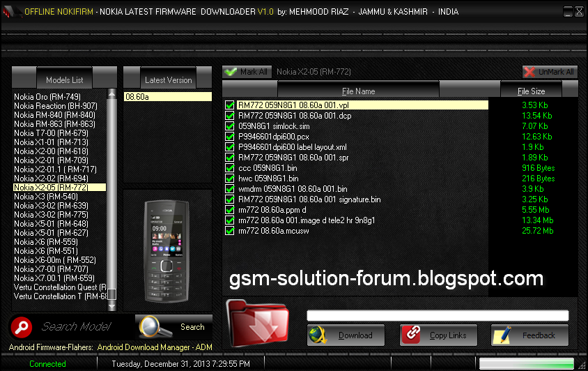Select version 08.60a in Latest Version list

tap(168, 97)
